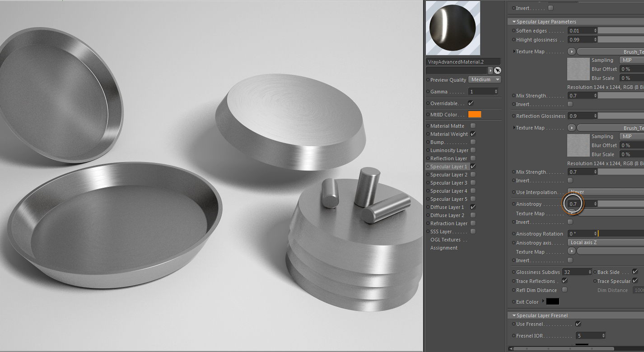Disable the Trace Reflections checkbox
This screenshot has width=644, height=352.
tap(565, 281)
